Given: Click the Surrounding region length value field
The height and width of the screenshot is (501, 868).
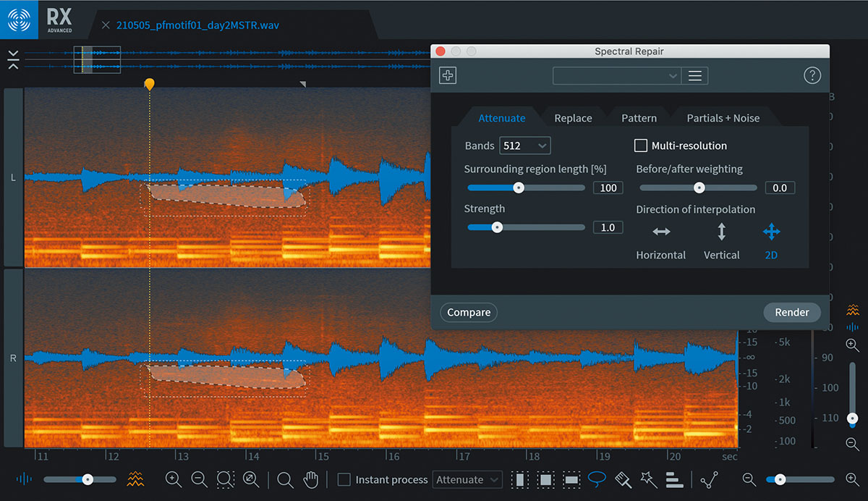Looking at the screenshot, I should coord(608,188).
